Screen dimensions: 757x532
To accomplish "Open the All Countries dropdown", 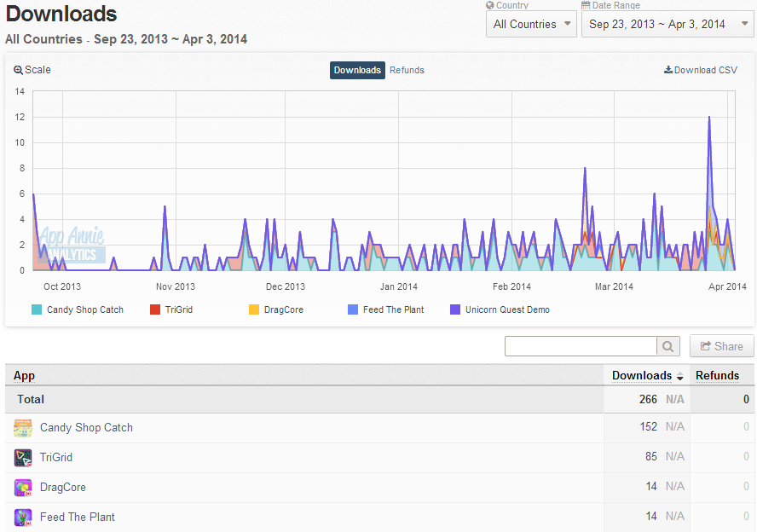I will click(x=531, y=24).
